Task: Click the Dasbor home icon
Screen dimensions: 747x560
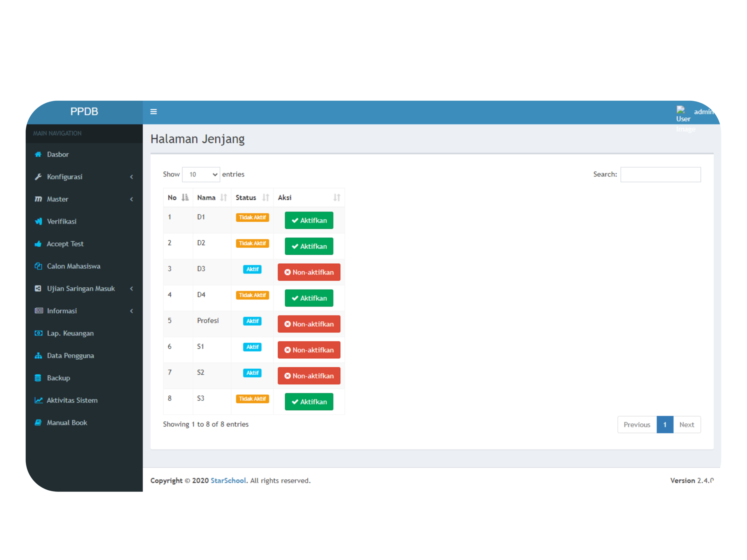Action: 38,154
